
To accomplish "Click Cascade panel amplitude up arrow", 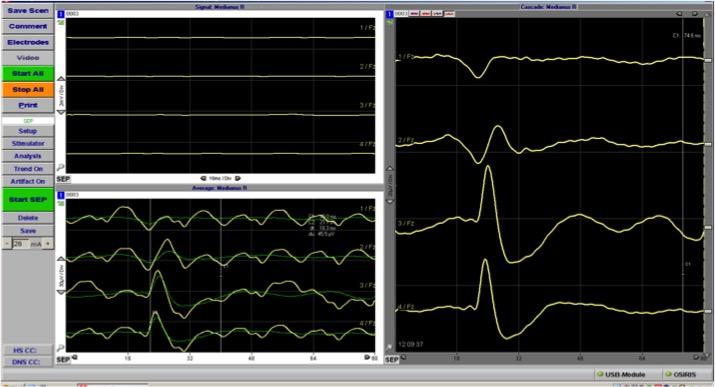I will (x=389, y=168).
